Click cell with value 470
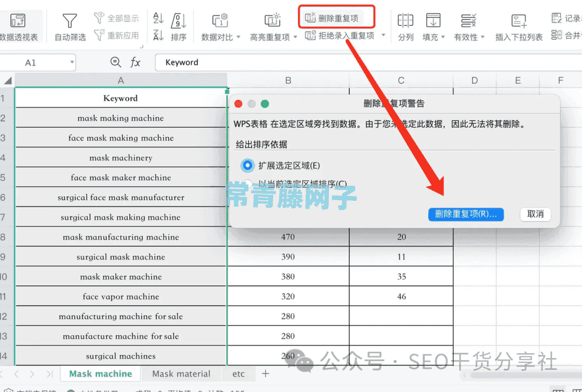The height and width of the screenshot is (392, 582). point(288,237)
